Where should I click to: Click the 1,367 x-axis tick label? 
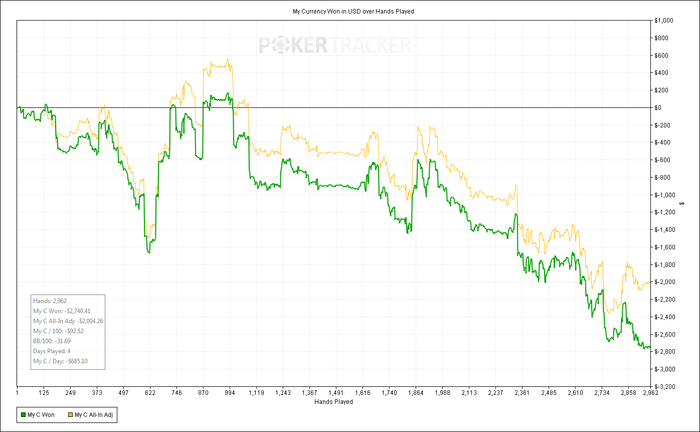(309, 393)
